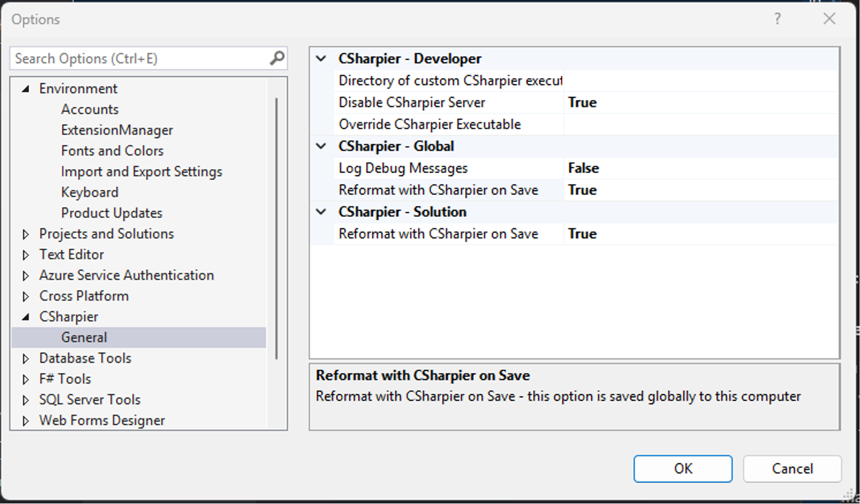Image resolution: width=860 pixels, height=504 pixels.
Task: Expand Projects and Solutions node
Action: (x=26, y=234)
